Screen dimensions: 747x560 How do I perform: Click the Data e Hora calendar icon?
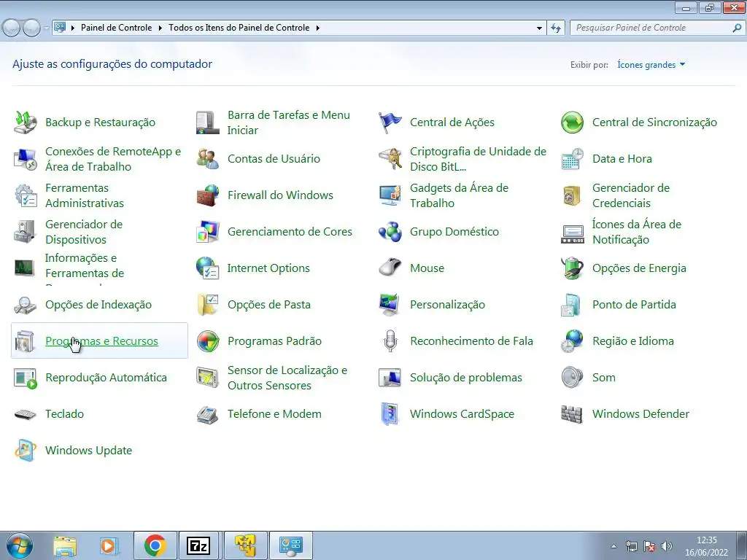coord(572,158)
